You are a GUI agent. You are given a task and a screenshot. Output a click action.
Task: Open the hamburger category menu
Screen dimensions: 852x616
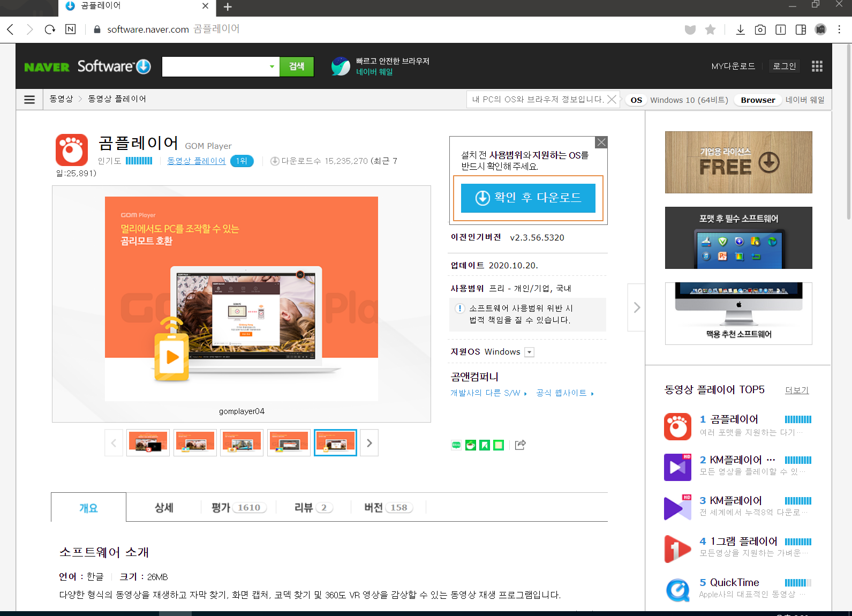(x=29, y=100)
